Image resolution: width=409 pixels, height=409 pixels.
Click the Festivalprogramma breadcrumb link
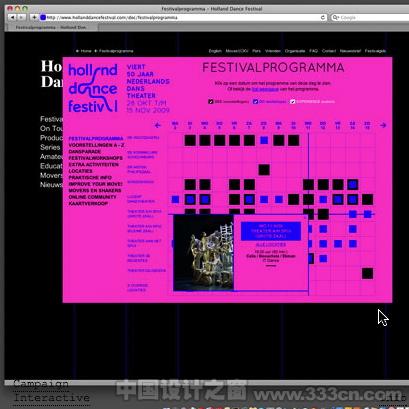pyautogui.click(x=116, y=51)
